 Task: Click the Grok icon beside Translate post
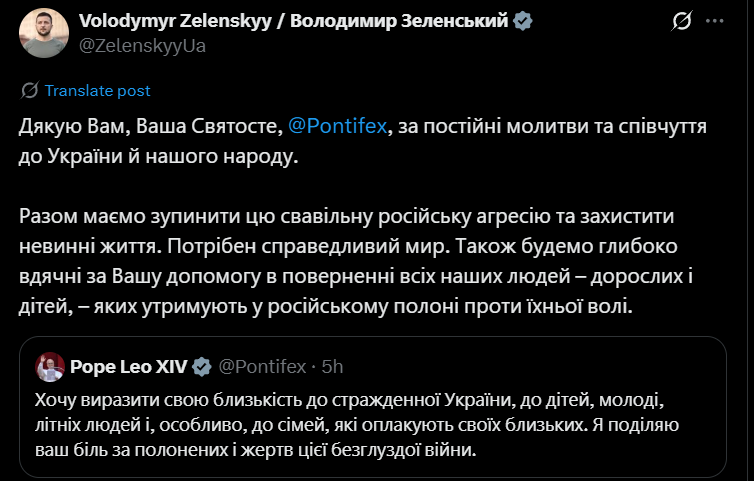click(30, 90)
